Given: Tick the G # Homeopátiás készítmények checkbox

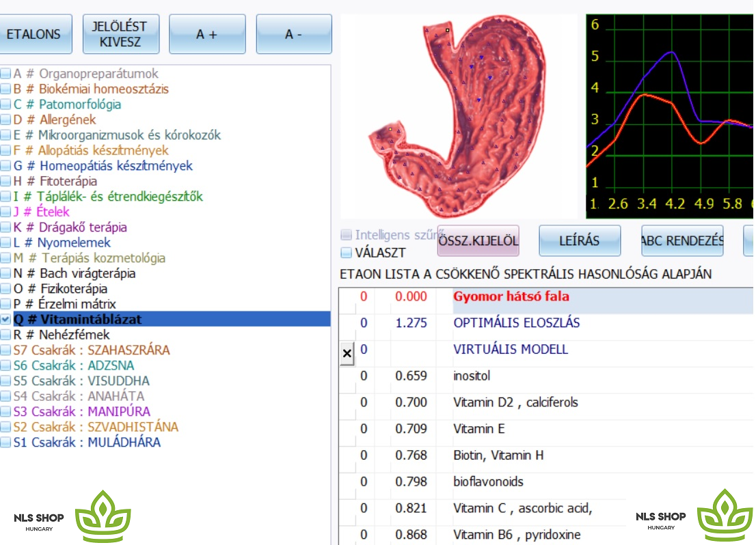Looking at the screenshot, I should tap(5, 166).
